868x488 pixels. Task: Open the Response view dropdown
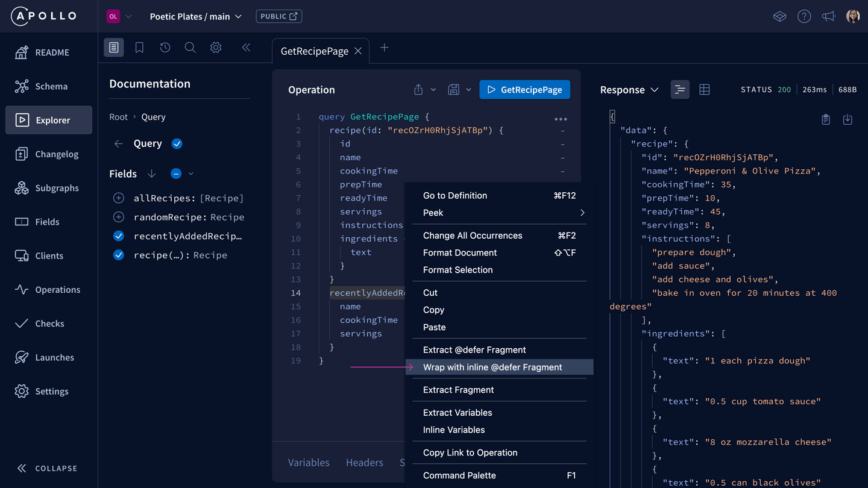coord(656,89)
